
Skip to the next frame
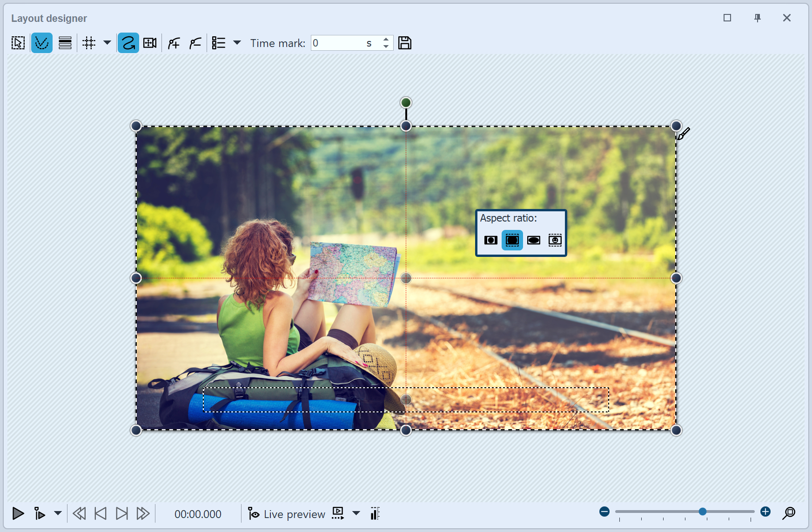click(121, 513)
